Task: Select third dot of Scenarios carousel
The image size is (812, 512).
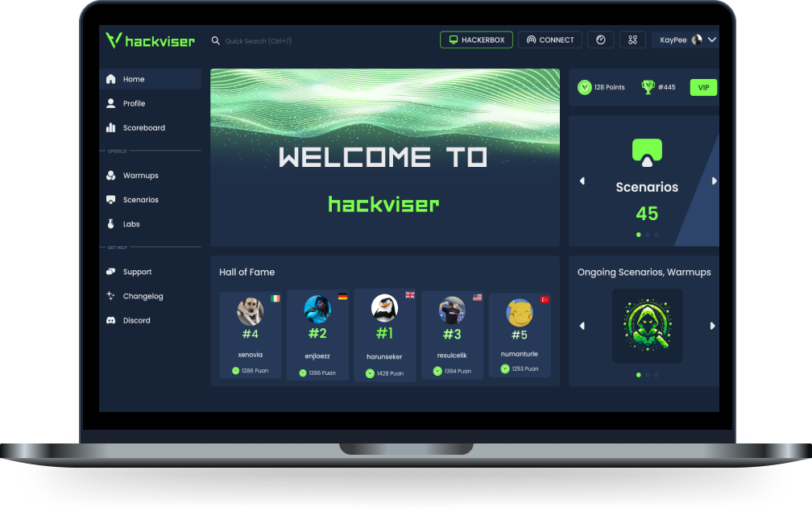Action: 656,235
